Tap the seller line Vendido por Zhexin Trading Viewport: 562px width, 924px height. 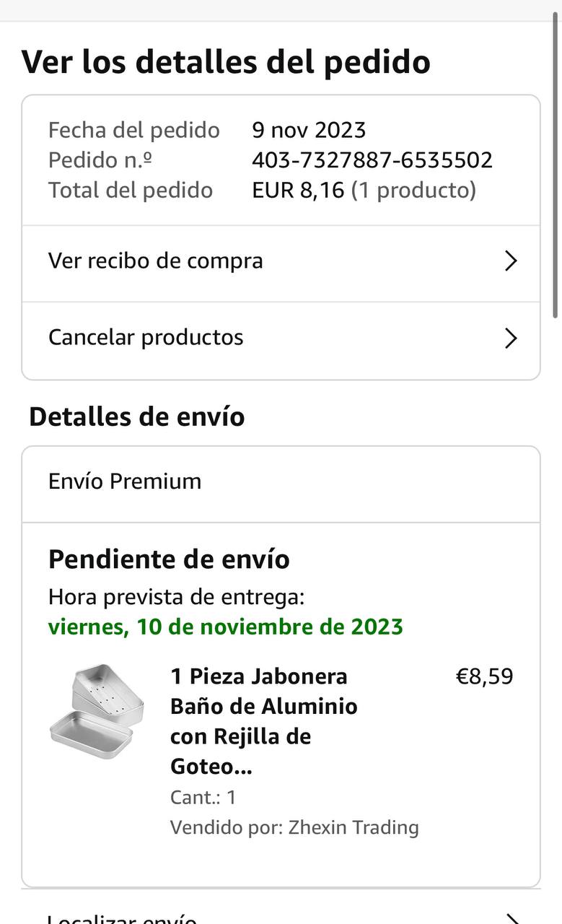(294, 827)
